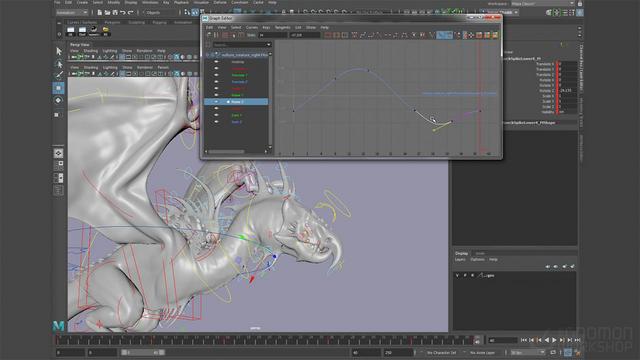Switch to four-view layout button
The width and height of the screenshot is (640, 360).
tap(59, 165)
